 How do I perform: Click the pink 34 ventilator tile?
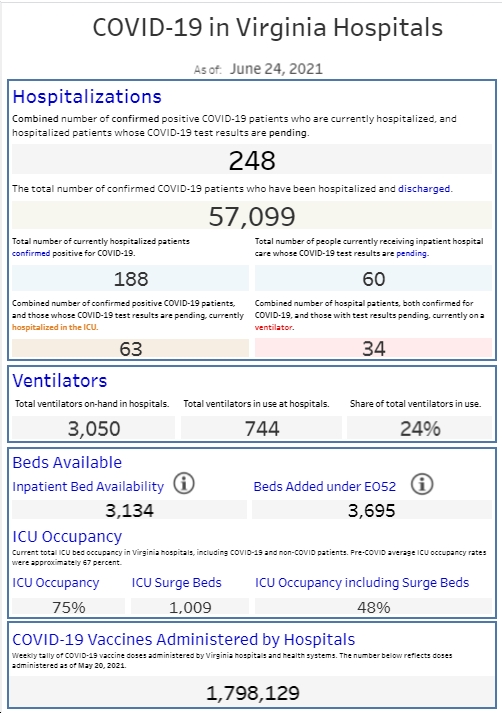373,348
